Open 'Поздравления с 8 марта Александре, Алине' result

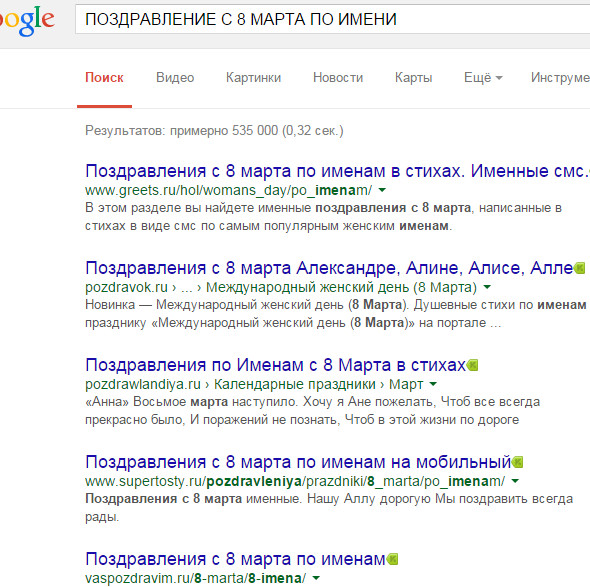(329, 268)
